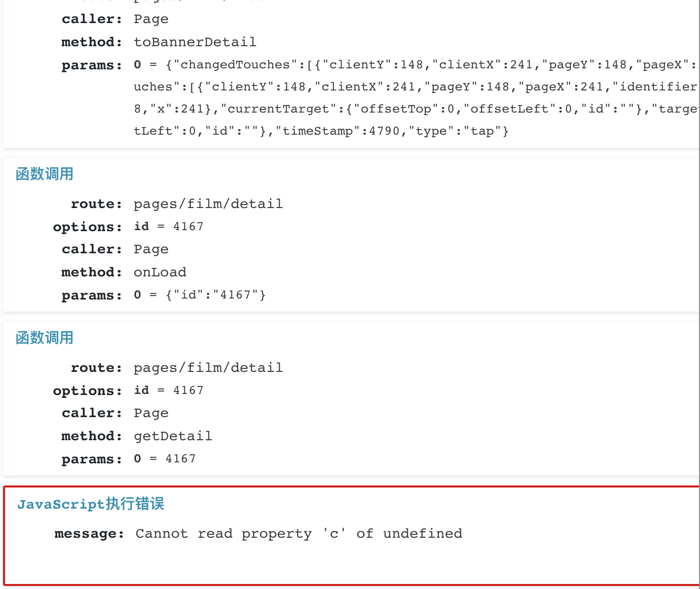The width and height of the screenshot is (700, 589).
Task: Click the onLoad method value
Action: pyautogui.click(x=160, y=272)
